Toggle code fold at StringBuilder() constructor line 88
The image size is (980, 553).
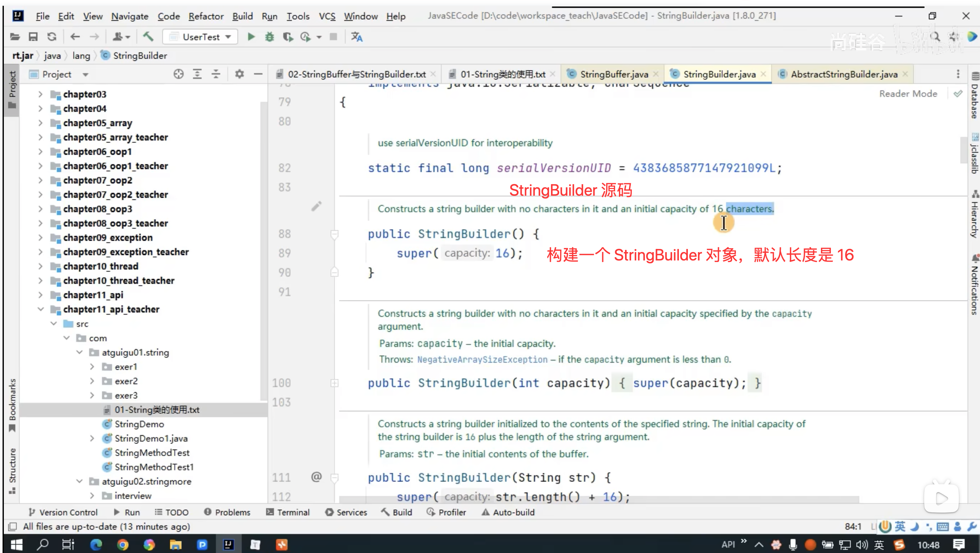pyautogui.click(x=334, y=234)
